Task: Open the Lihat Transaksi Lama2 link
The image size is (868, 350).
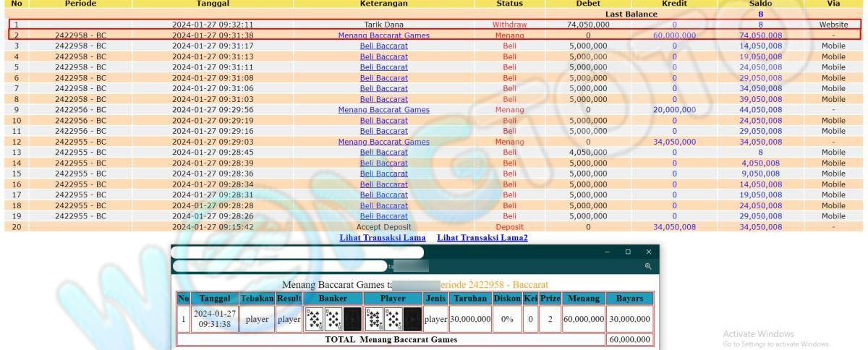Action: point(482,238)
